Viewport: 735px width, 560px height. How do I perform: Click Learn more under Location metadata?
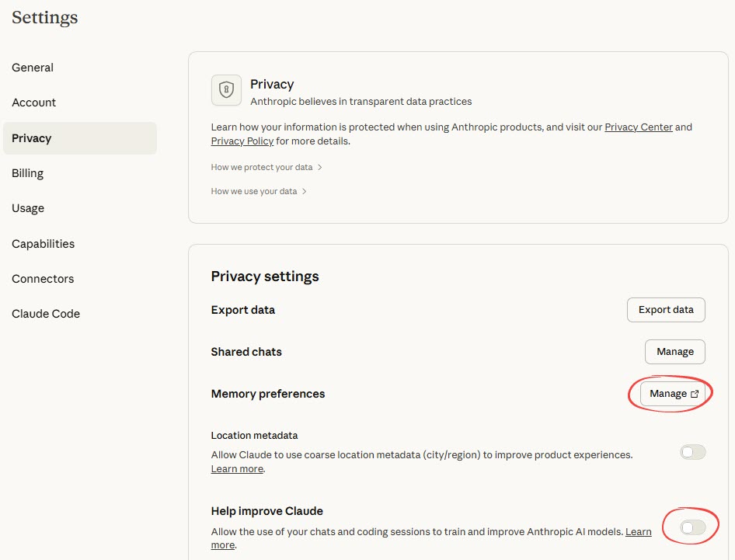pyautogui.click(x=236, y=468)
